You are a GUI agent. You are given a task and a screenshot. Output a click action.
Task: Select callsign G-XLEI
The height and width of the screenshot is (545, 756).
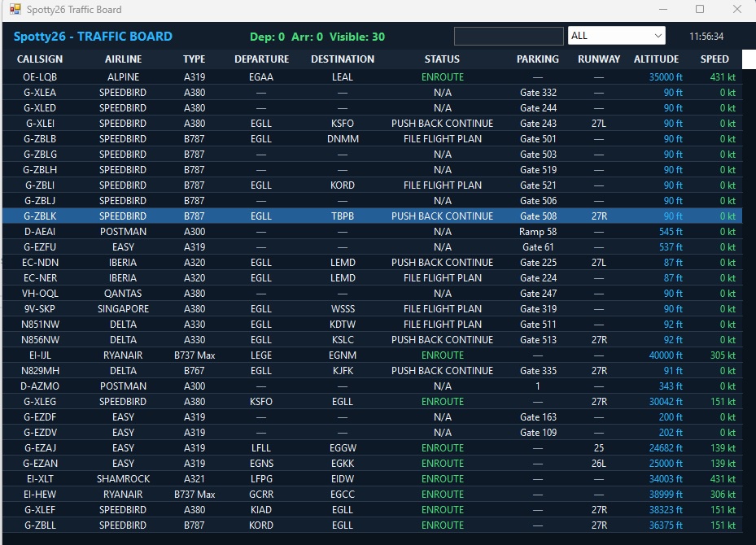point(40,124)
